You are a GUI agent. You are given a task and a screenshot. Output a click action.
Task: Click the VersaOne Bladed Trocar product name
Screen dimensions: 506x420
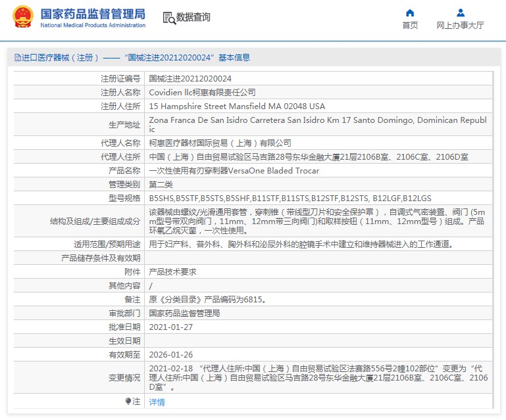[x=234, y=170]
